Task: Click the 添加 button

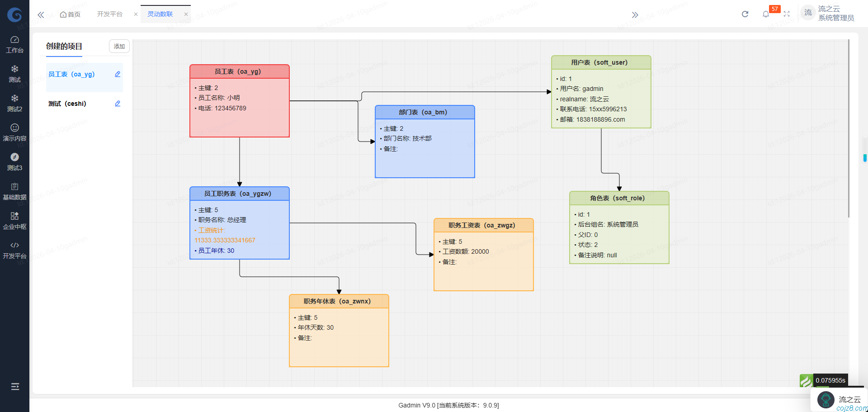Action: click(119, 46)
